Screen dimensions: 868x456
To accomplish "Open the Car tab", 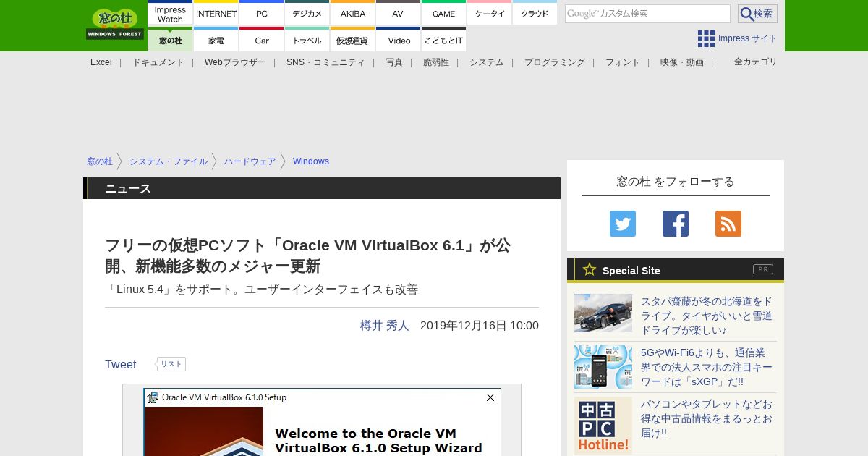I will [x=262, y=39].
